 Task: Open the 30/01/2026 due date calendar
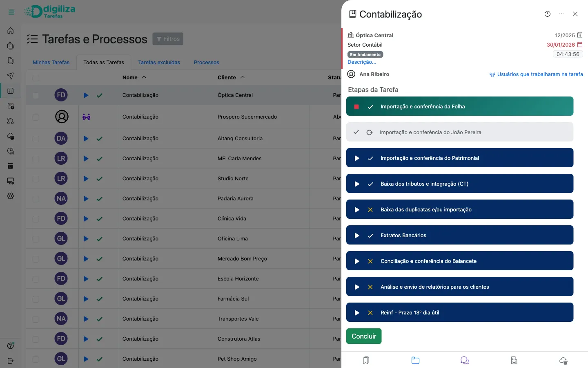pos(580,45)
